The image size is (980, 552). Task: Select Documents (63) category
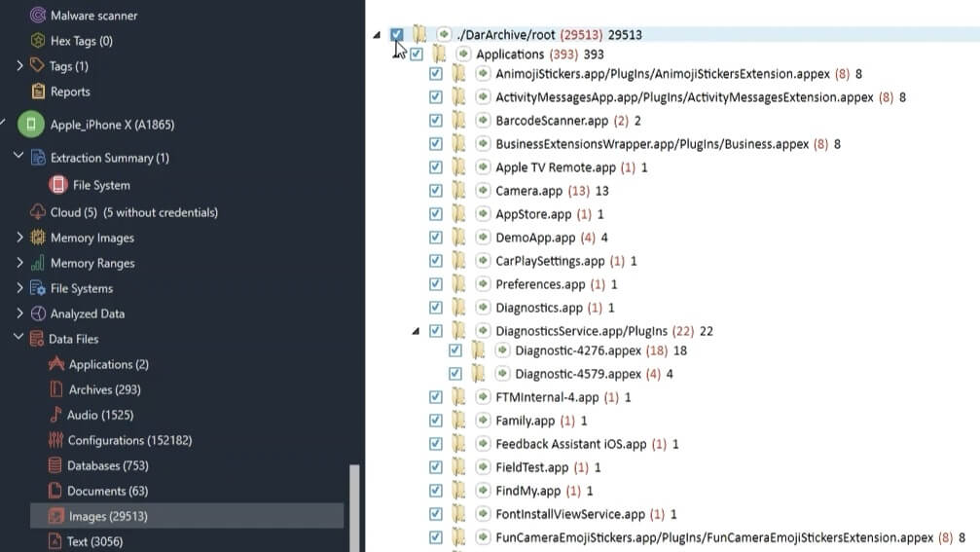[x=107, y=491]
